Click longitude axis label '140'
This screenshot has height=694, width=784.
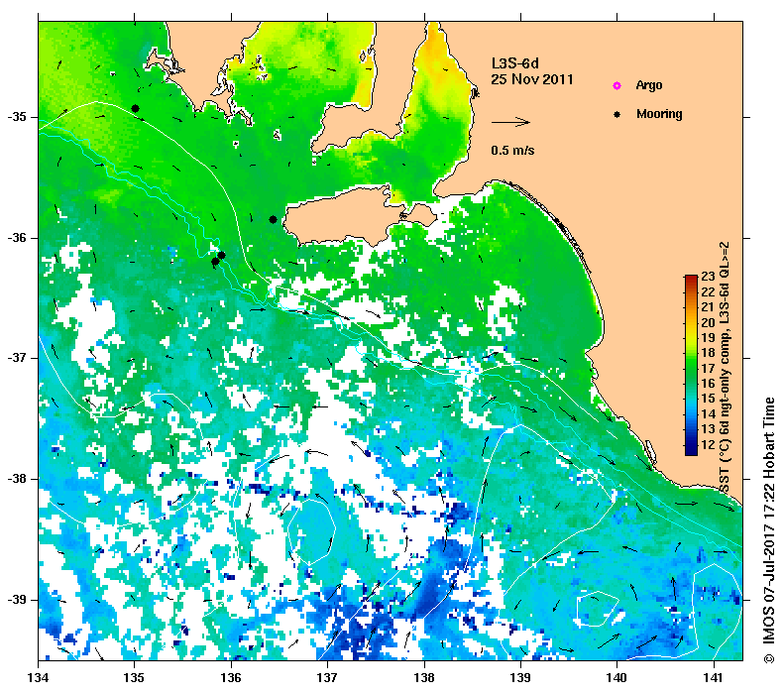coord(616,678)
